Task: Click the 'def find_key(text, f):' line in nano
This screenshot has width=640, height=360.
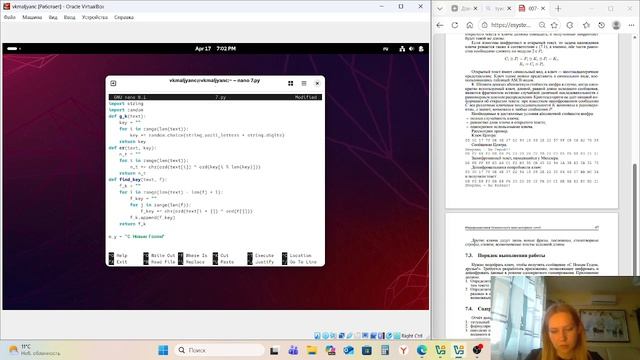Action: click(138, 180)
